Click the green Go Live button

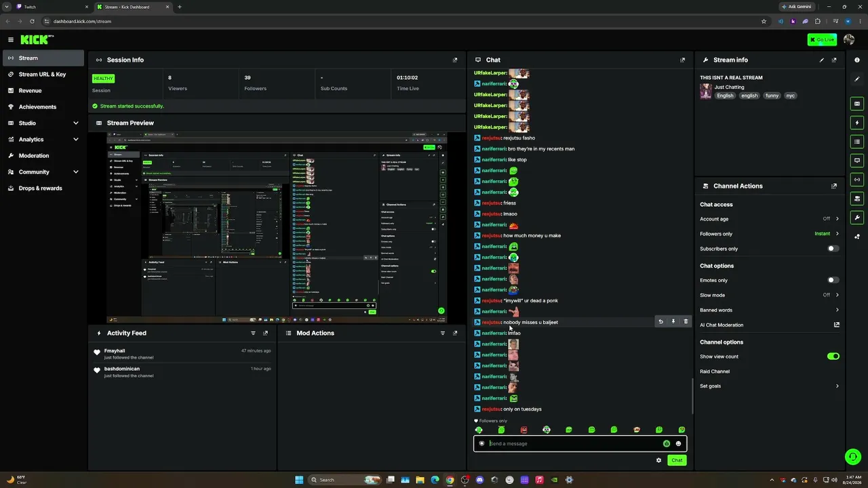click(x=822, y=40)
